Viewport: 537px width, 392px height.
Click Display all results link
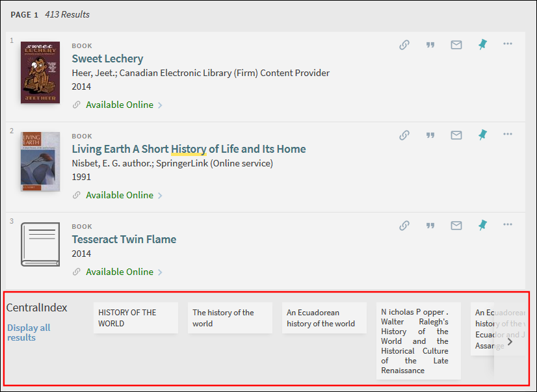29,332
